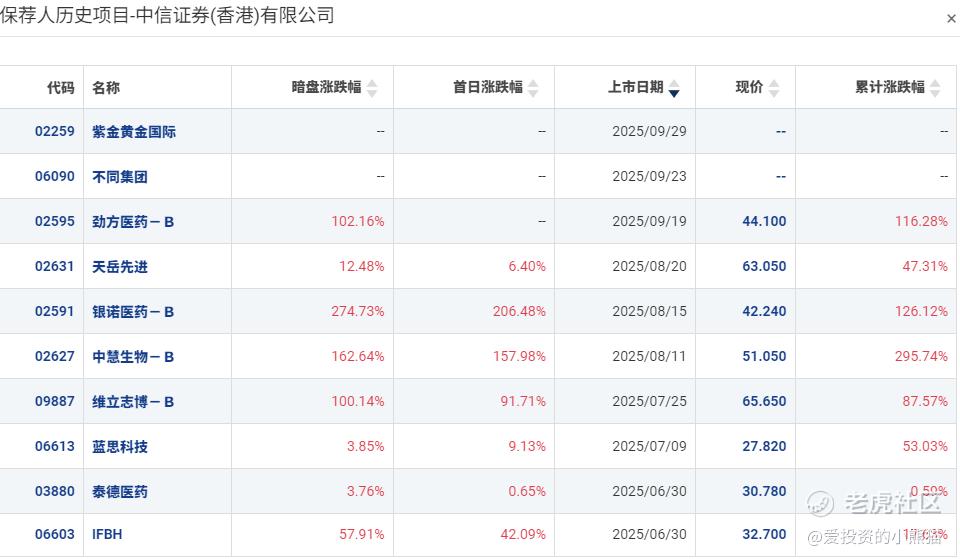The width and height of the screenshot is (960, 559).
Task: Open 紫金黄金国际 stock name
Action: (x=134, y=132)
